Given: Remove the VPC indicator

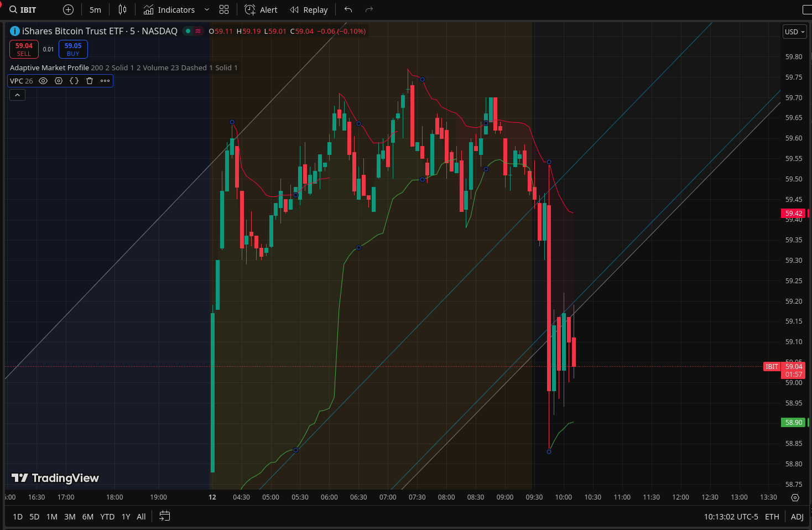Looking at the screenshot, I should coord(90,81).
